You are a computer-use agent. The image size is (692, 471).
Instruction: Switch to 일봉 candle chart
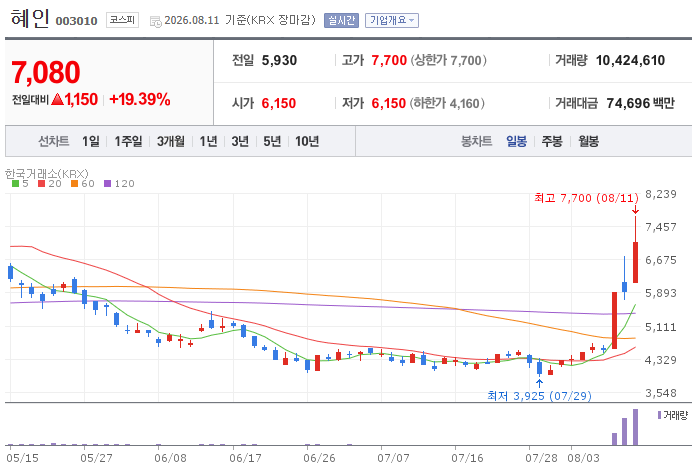click(516, 141)
